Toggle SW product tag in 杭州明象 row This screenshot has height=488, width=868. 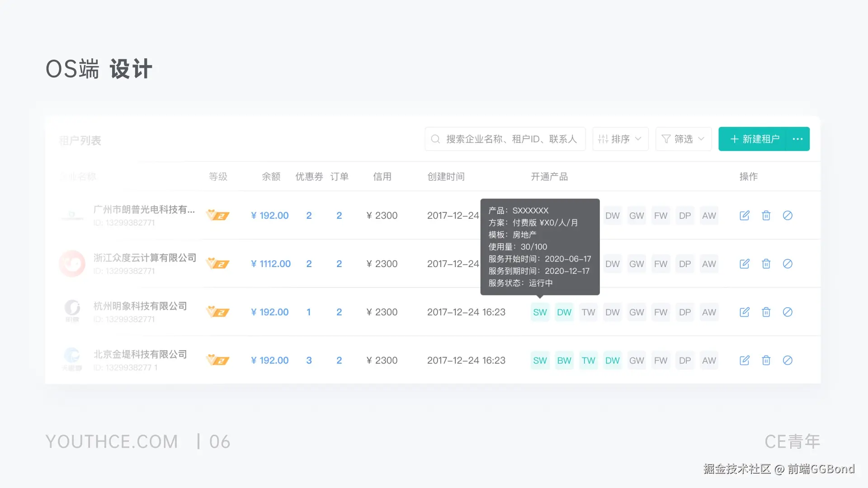click(x=540, y=312)
